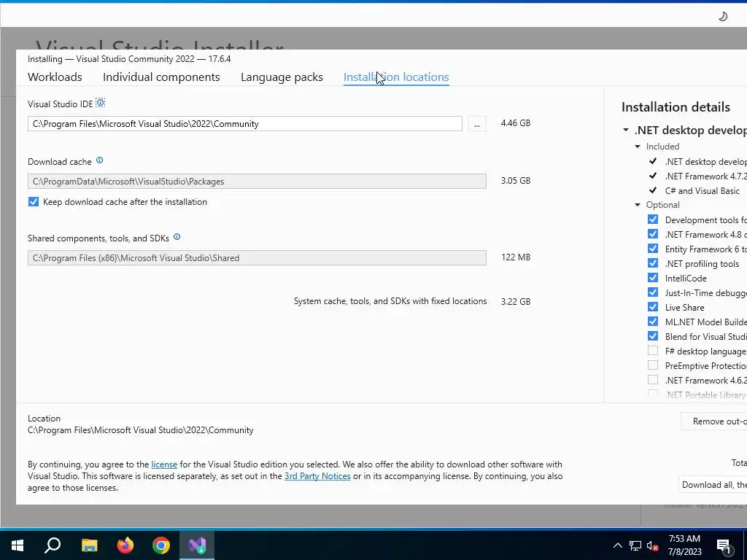Switch to Language packs tab
Viewport: 747px width, 560px height.
[x=282, y=77]
